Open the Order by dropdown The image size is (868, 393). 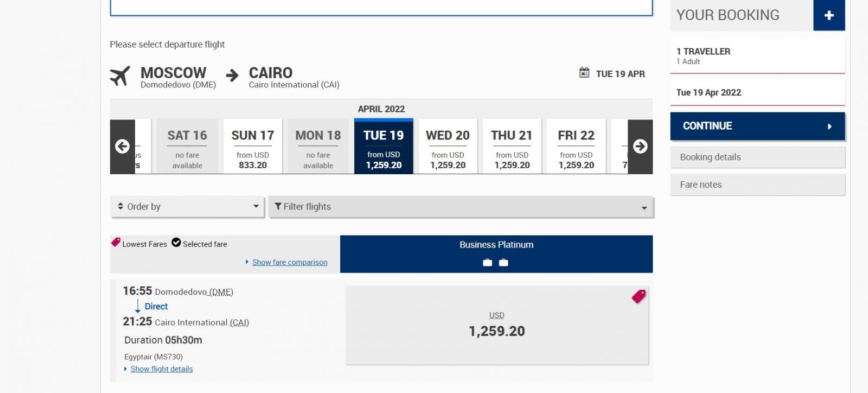click(x=188, y=207)
